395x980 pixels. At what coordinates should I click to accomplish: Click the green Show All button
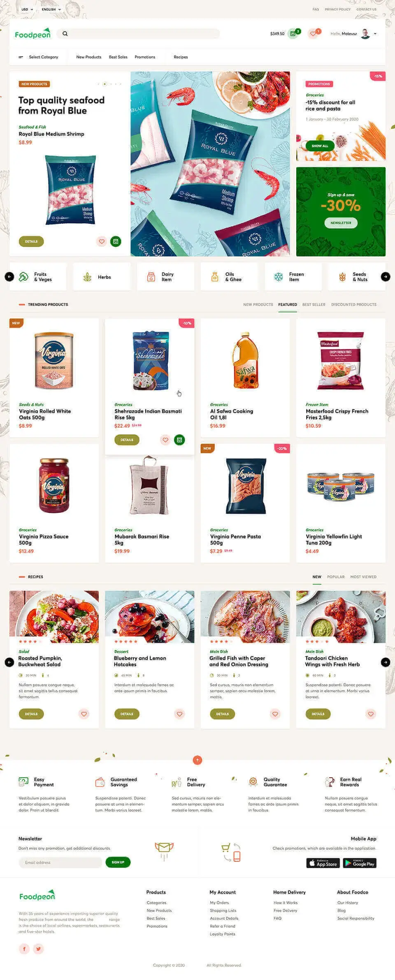(x=320, y=146)
